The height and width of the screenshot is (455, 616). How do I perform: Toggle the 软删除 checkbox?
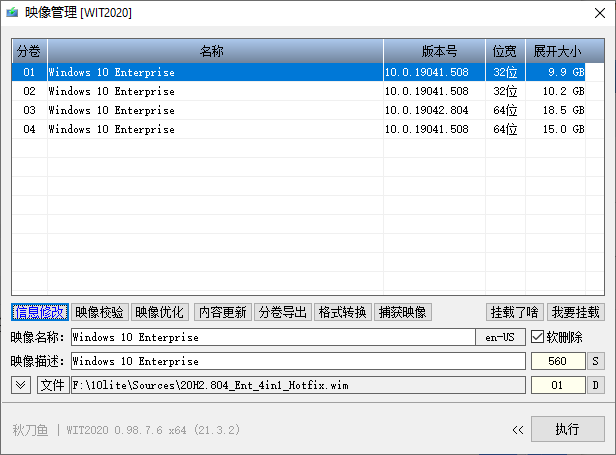[x=537, y=337]
